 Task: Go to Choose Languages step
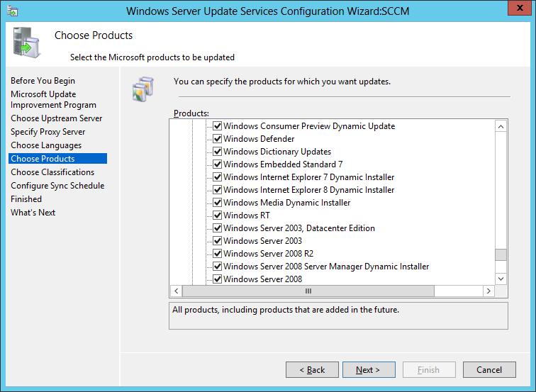(x=46, y=145)
